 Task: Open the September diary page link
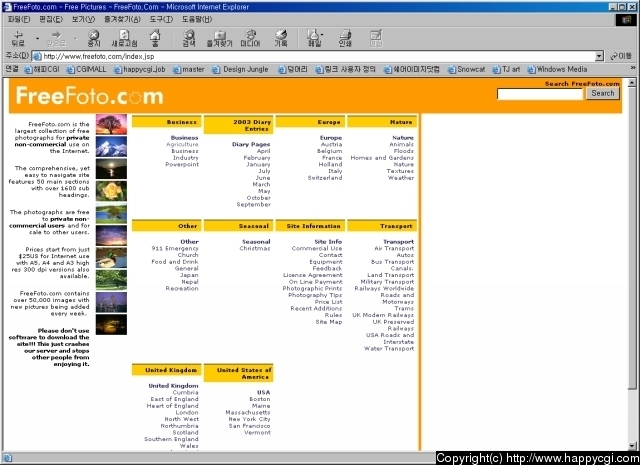tap(253, 205)
